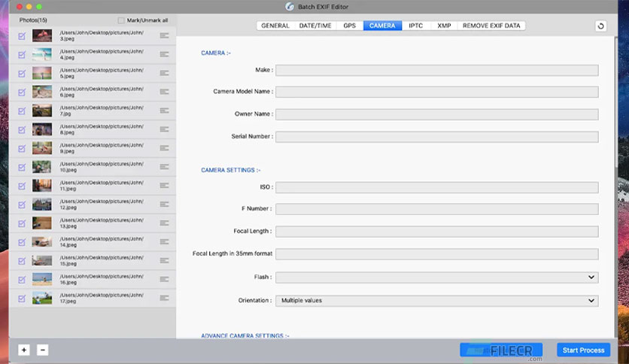
Task: Click into the Owner Name field
Action: point(437,114)
